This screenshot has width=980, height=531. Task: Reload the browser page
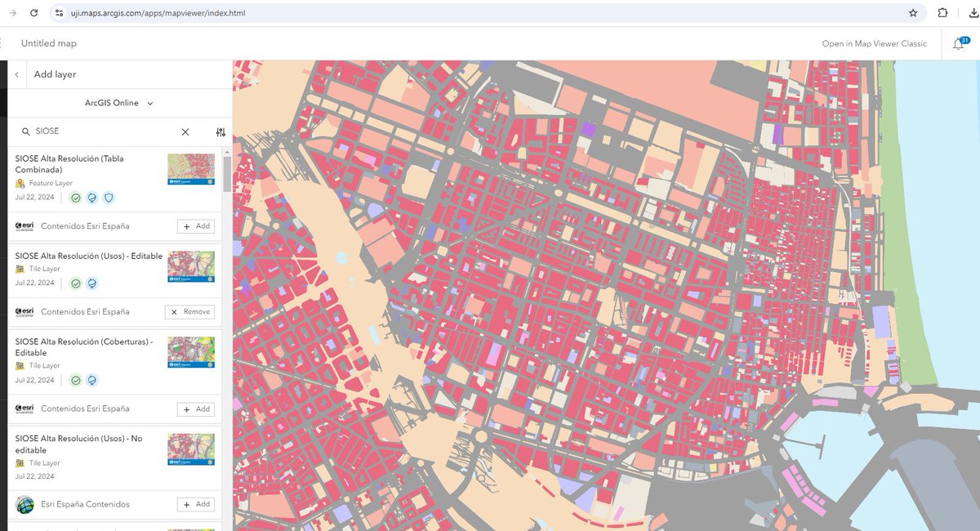[x=33, y=13]
